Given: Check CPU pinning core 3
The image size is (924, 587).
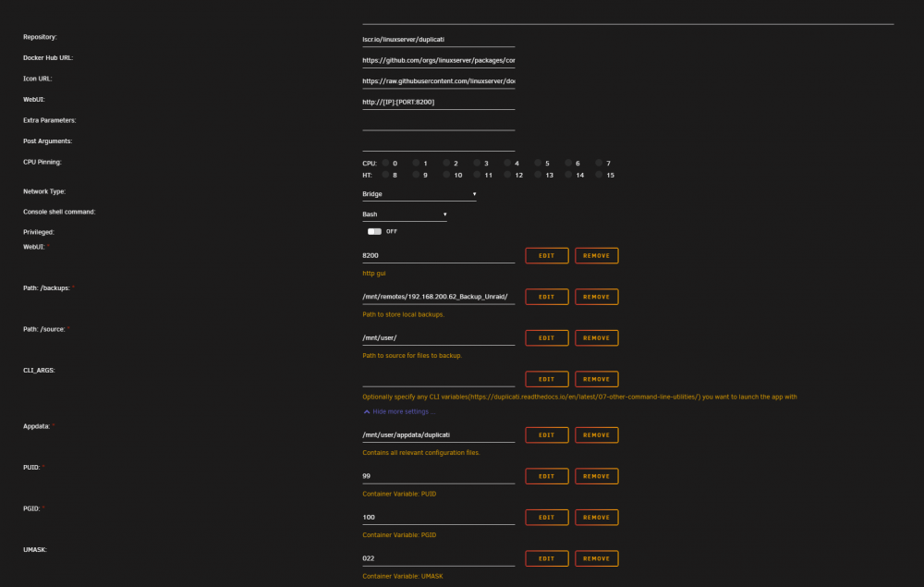Looking at the screenshot, I should 477,164.
